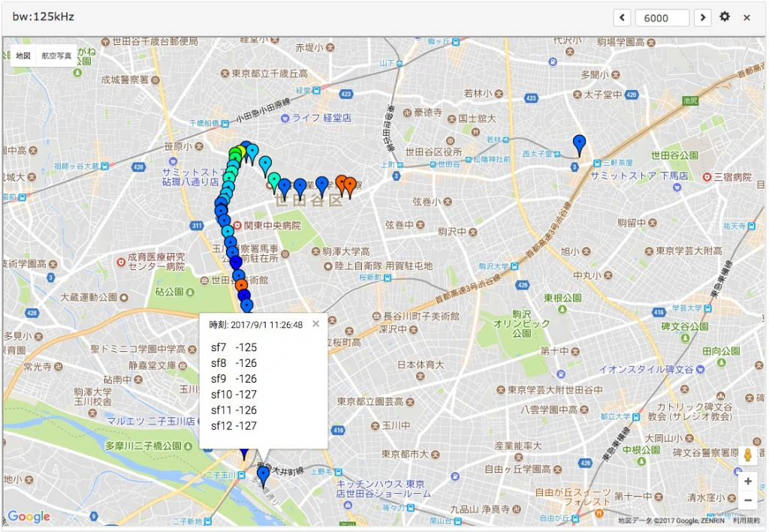Screen dimensions: 769x532
Task: Select the isolated blue marker near 三軒茶屋
Action: (x=579, y=145)
